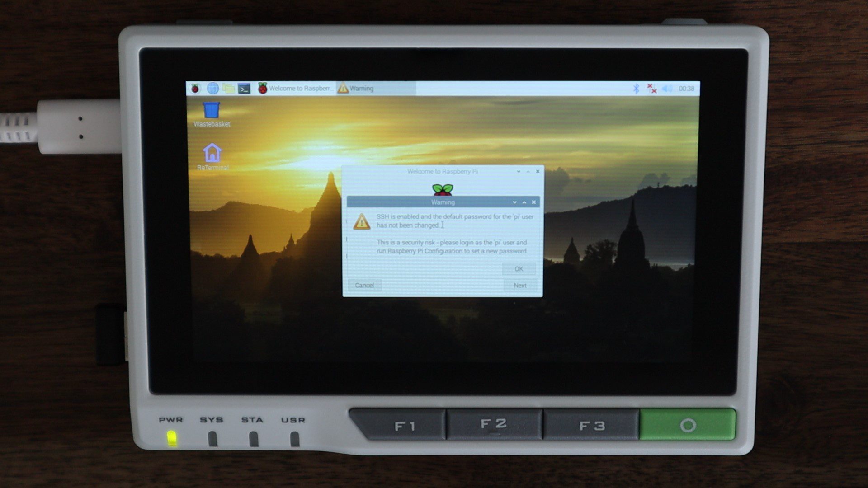868x488 pixels.
Task: Click Next in the Welcome wizard
Action: click(x=520, y=286)
